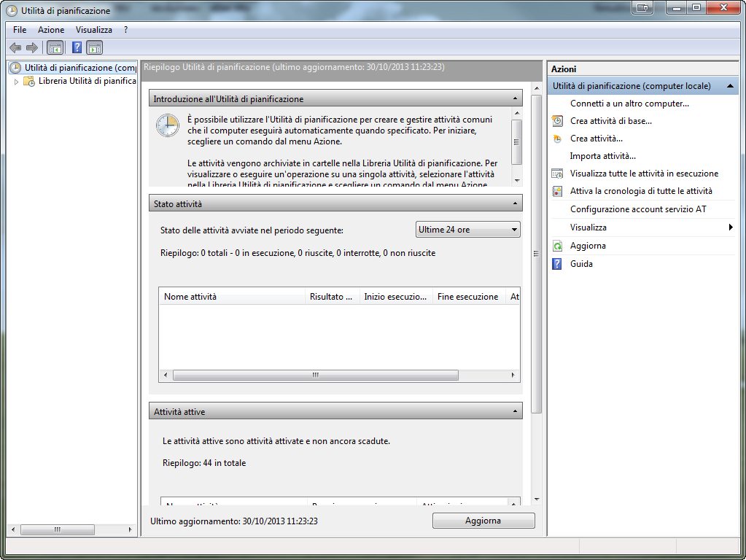Click Importa attività link in Azioni
This screenshot has height=560, width=746.
(x=602, y=156)
